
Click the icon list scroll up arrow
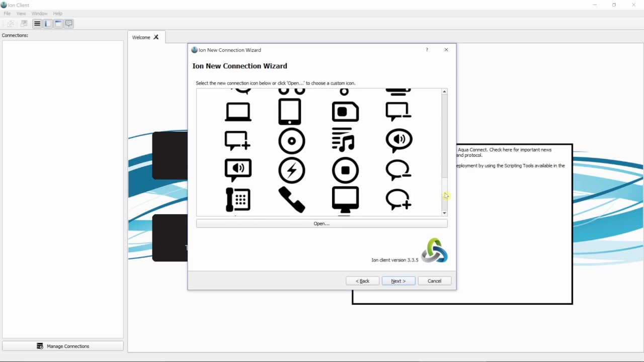tap(444, 92)
